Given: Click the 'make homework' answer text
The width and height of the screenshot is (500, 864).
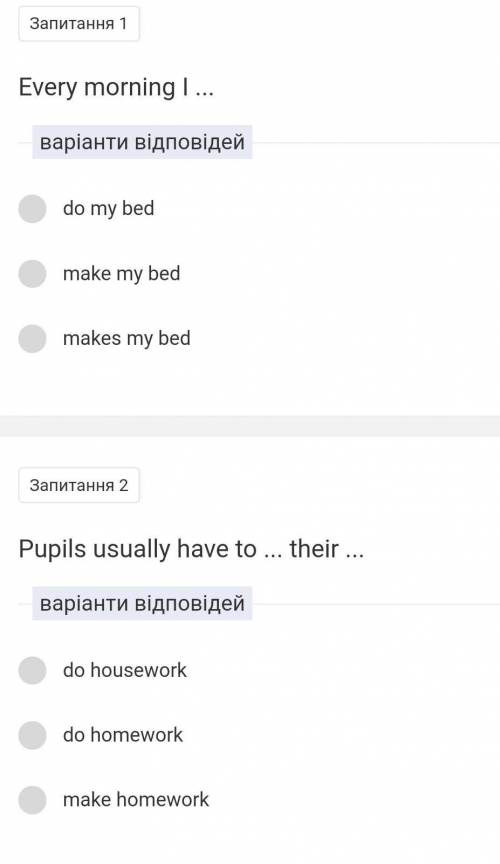Looking at the screenshot, I should point(136,800).
